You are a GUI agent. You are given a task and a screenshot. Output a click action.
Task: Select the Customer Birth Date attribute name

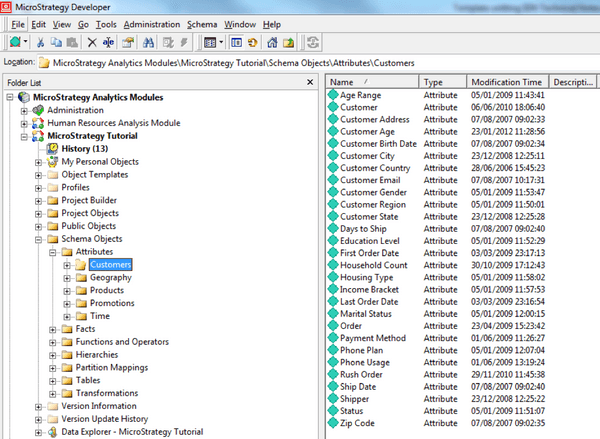pyautogui.click(x=378, y=144)
